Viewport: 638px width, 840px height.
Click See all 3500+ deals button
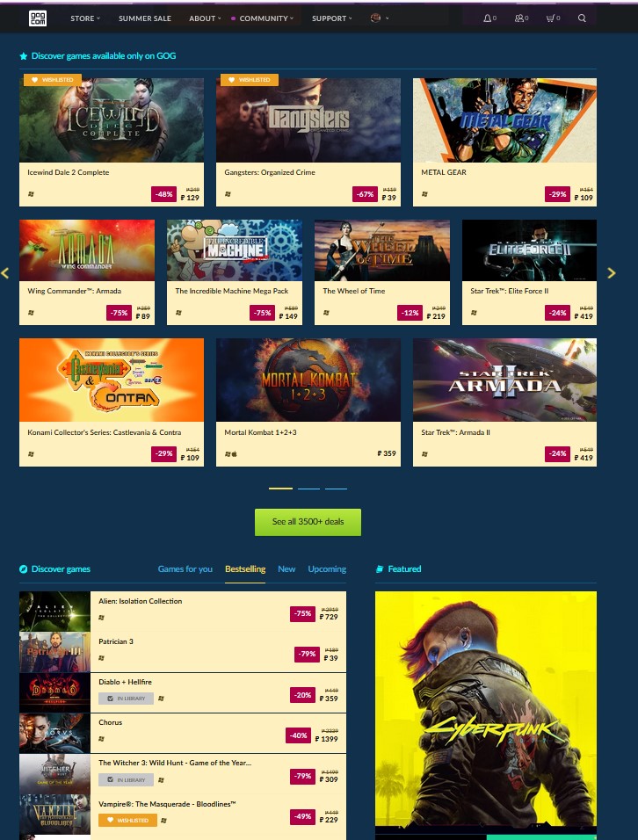pos(308,522)
